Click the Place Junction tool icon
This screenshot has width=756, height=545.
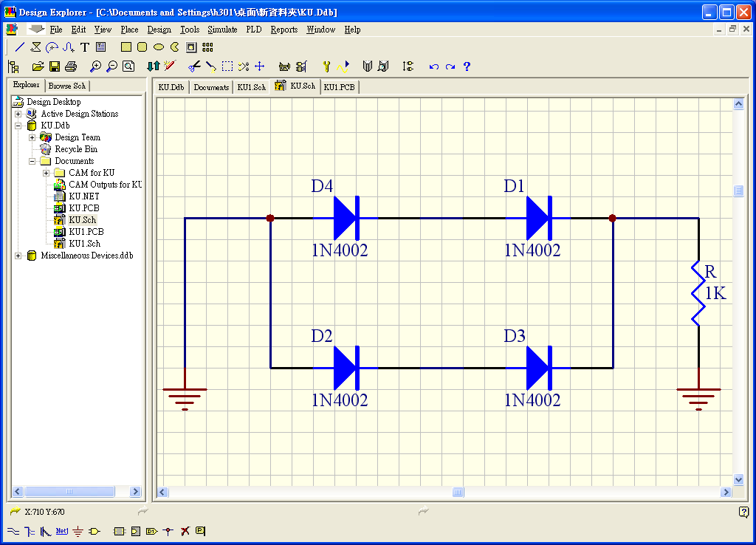point(168,531)
